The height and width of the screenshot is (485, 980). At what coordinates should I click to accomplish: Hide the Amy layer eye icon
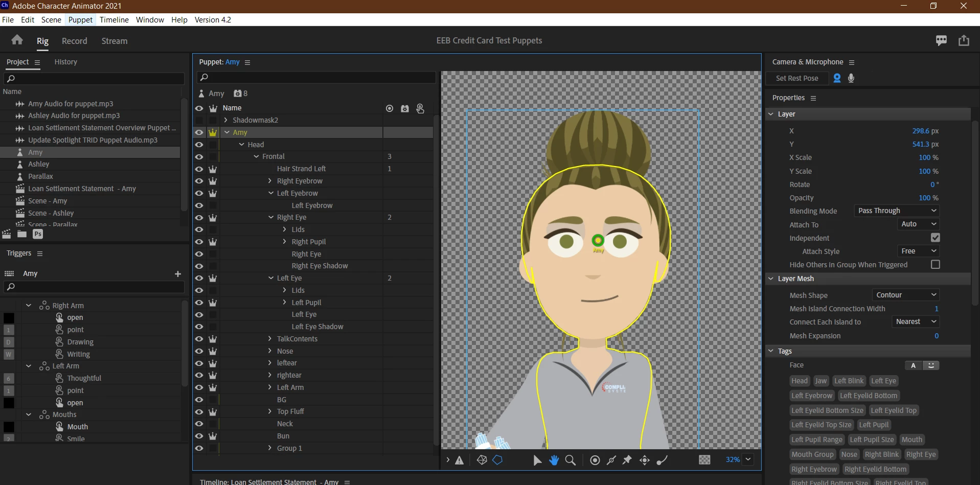(199, 132)
